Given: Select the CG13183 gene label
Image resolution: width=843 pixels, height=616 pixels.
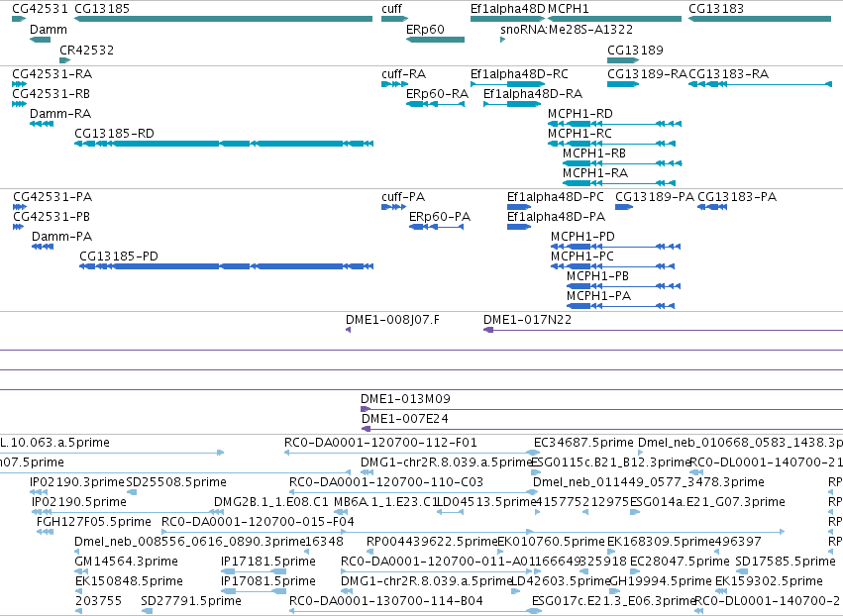Looking at the screenshot, I should pyautogui.click(x=716, y=9).
